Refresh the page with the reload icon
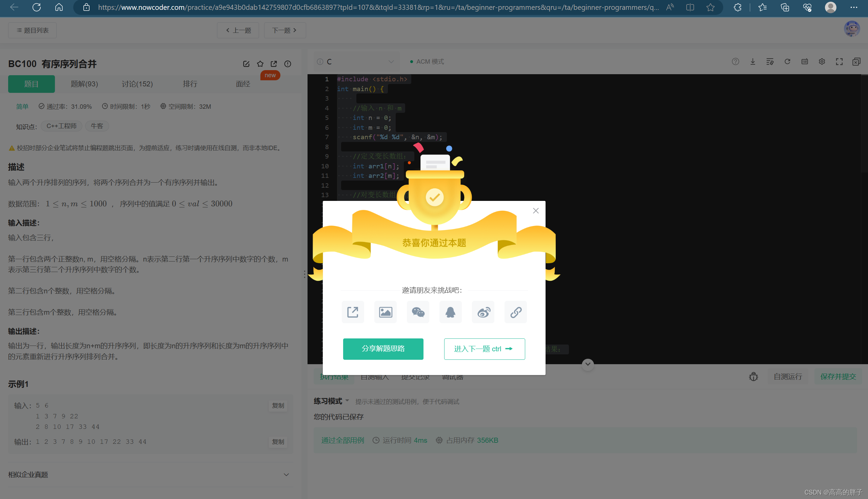 [36, 7]
